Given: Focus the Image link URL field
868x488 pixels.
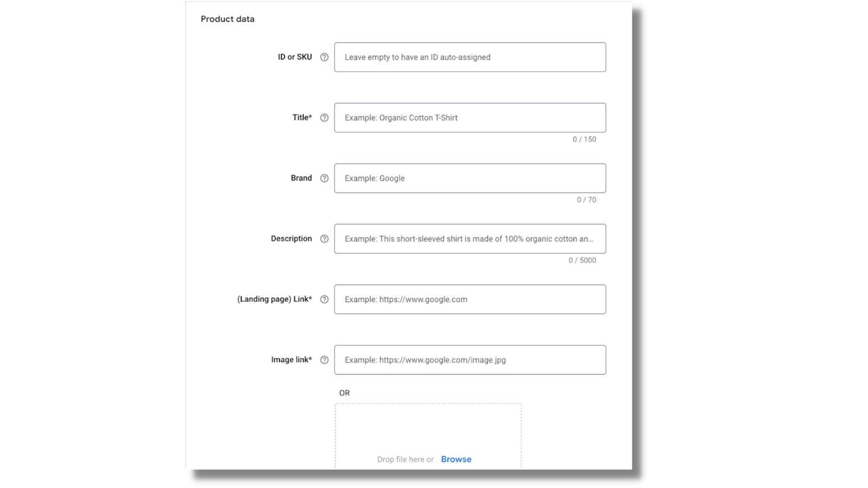Looking at the screenshot, I should click(470, 360).
